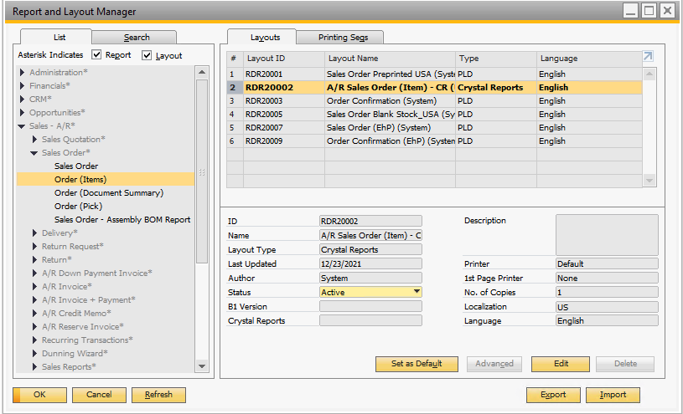Select Order (Items) in the tree
This screenshot has width=683, height=414.
click(x=105, y=180)
